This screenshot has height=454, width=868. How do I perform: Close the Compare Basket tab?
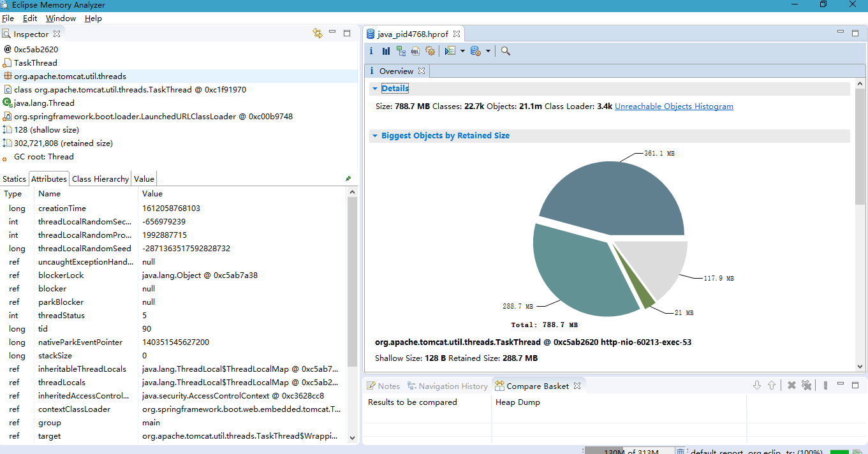577,386
